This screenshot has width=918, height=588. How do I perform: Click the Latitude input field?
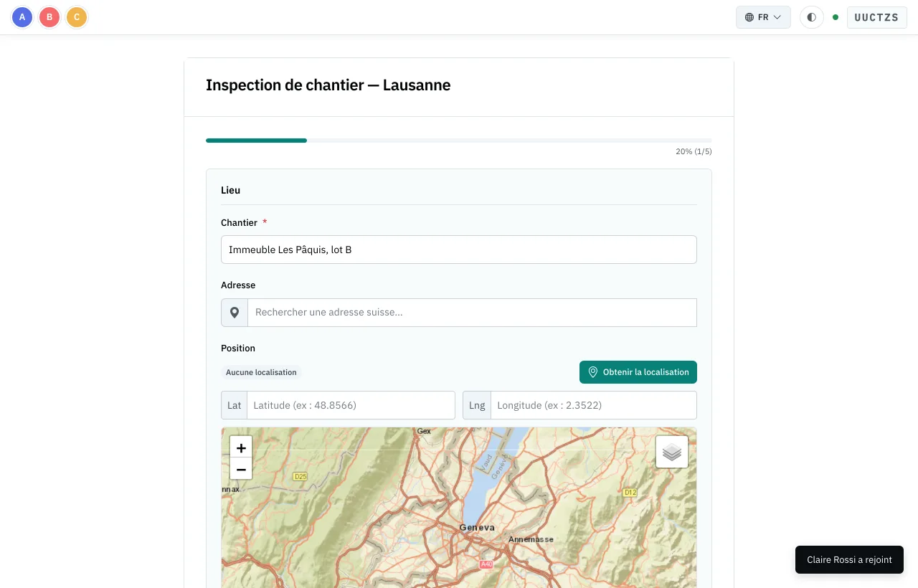(351, 405)
